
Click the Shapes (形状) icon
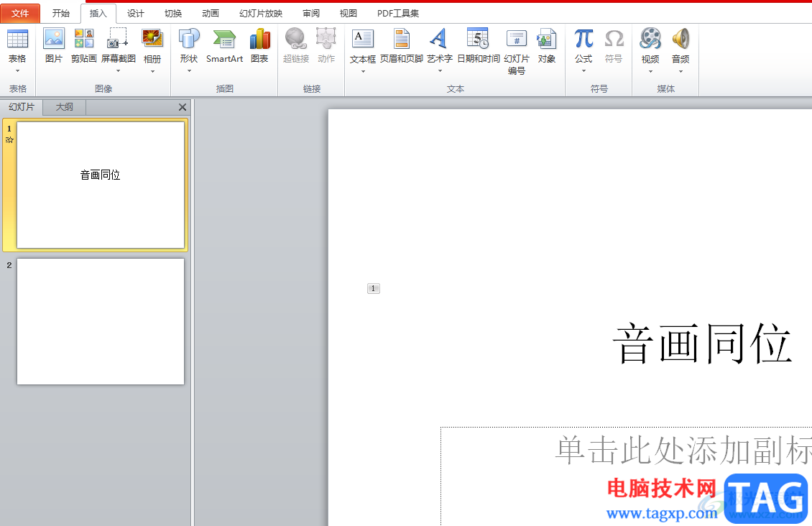tap(189, 39)
